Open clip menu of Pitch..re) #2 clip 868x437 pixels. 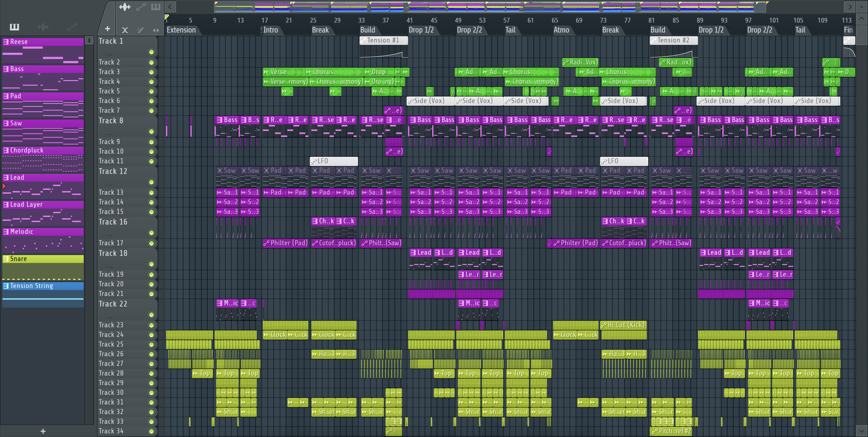655,431
